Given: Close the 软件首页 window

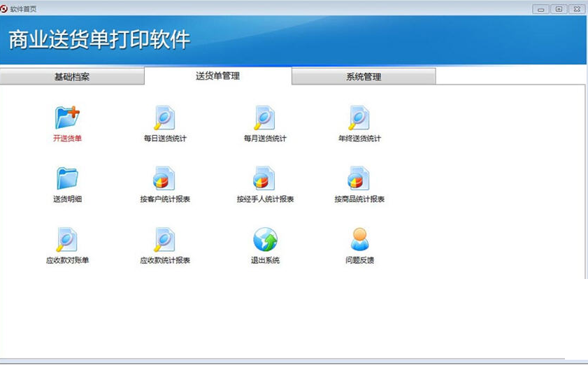Looking at the screenshot, I should click(577, 9).
